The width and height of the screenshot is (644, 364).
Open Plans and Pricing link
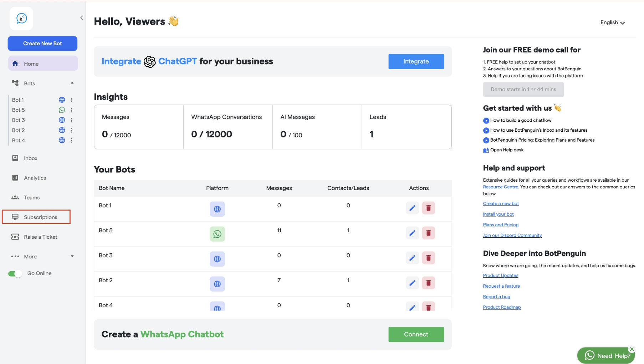point(500,225)
